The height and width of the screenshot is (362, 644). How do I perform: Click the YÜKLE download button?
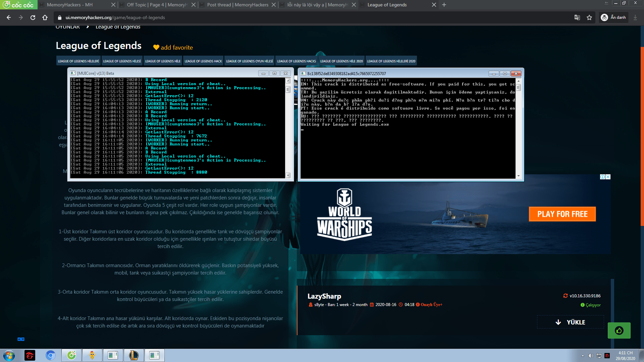[570, 322]
